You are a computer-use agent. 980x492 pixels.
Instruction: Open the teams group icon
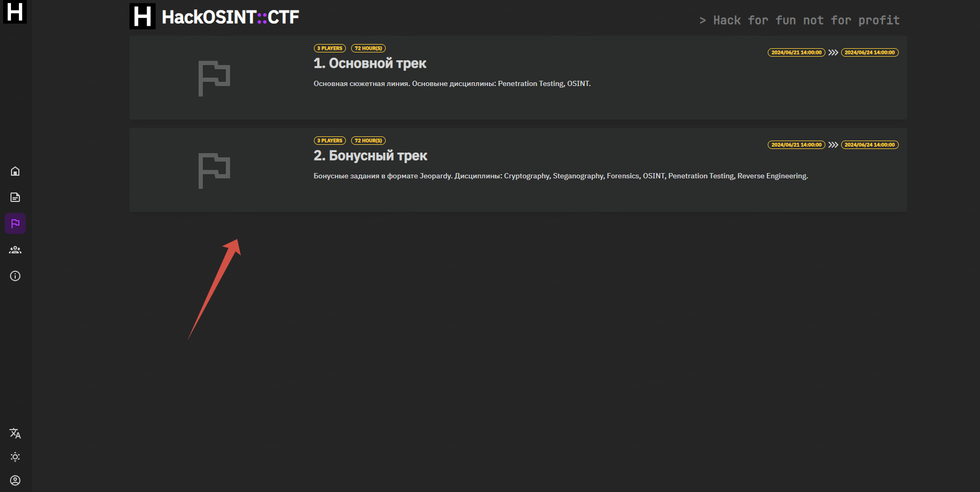click(x=15, y=250)
